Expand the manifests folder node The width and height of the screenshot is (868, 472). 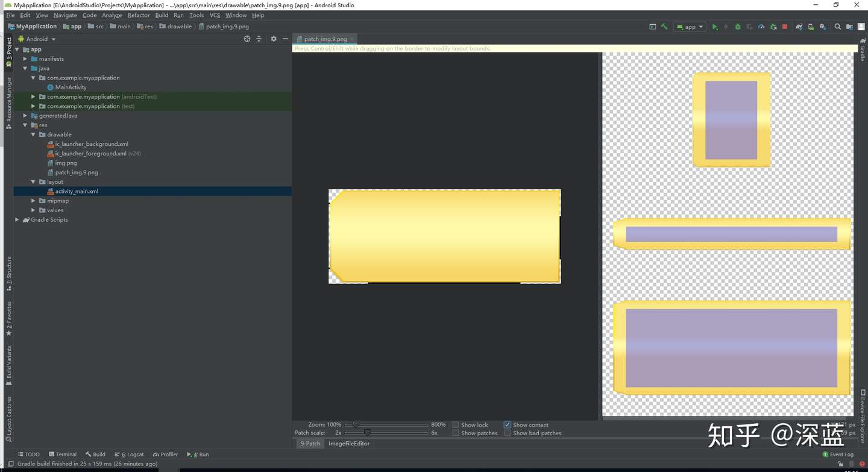(x=25, y=59)
